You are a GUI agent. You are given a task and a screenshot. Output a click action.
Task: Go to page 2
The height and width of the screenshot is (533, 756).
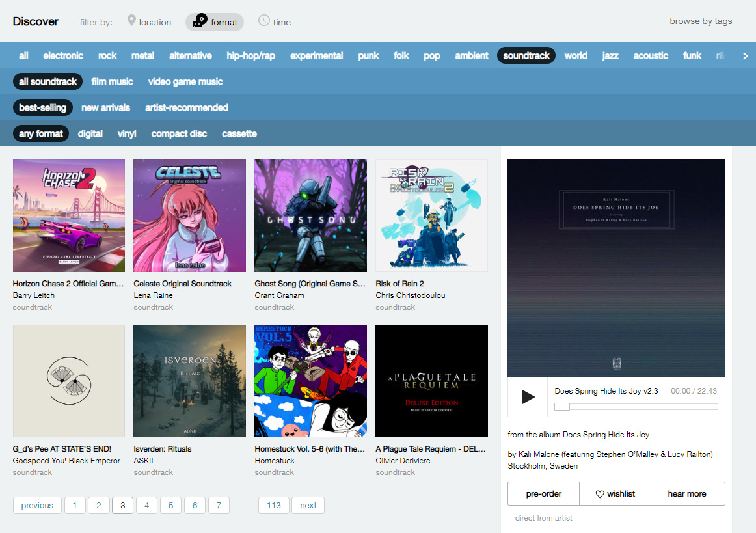[99, 506]
